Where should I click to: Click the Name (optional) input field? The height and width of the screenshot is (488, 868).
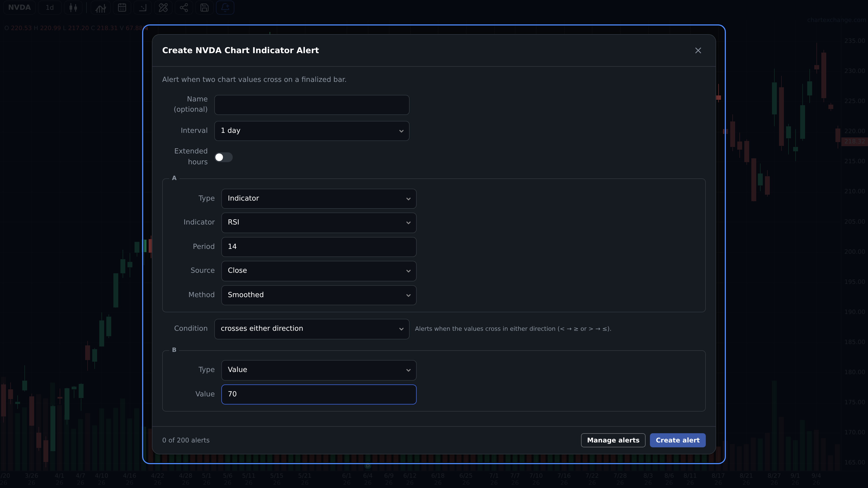tap(312, 104)
